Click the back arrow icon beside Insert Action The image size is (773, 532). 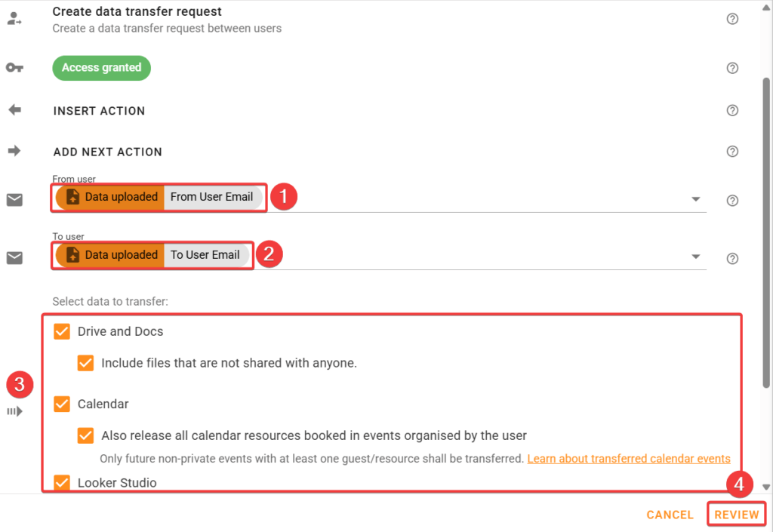[x=14, y=109]
